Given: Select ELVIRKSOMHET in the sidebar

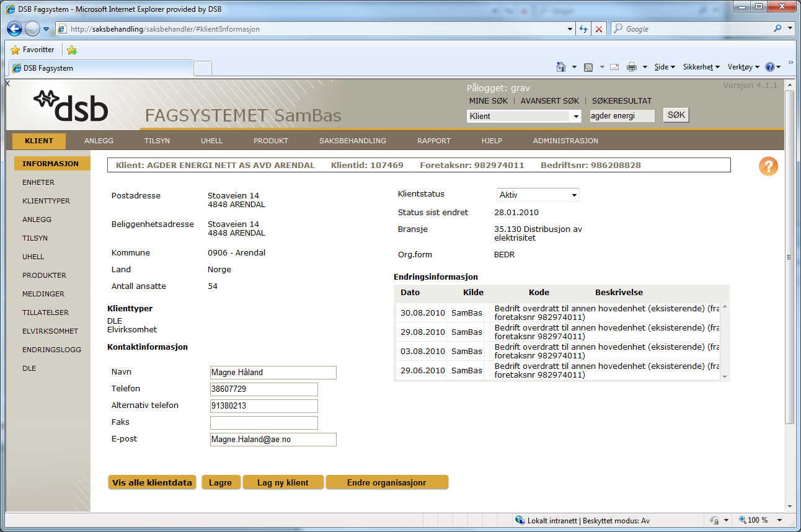Looking at the screenshot, I should pyautogui.click(x=50, y=331).
